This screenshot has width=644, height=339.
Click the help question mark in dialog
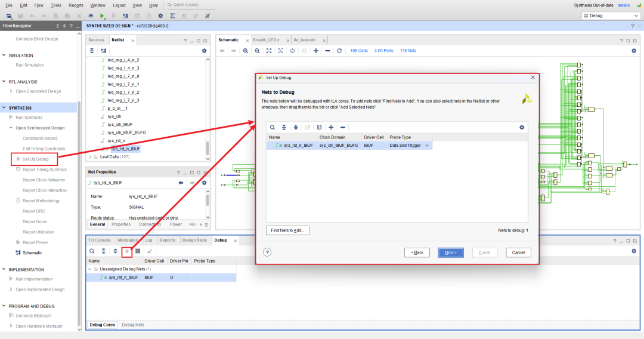(x=267, y=252)
